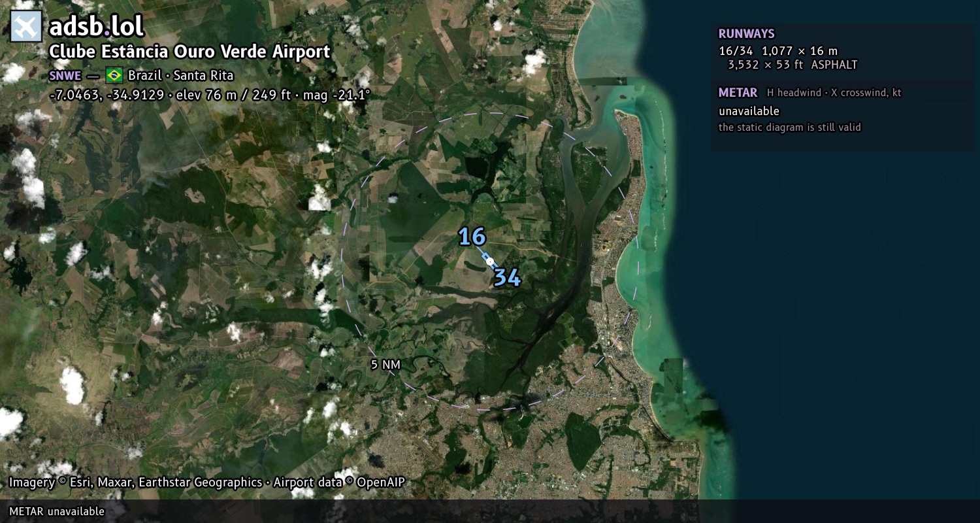
Task: Click the runway 16 label
Action: [472, 237]
